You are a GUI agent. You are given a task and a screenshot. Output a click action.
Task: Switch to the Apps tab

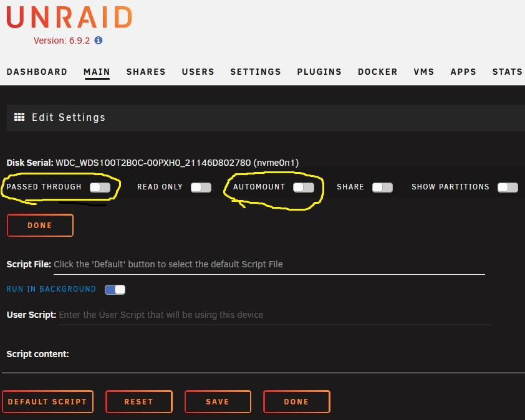click(x=463, y=72)
